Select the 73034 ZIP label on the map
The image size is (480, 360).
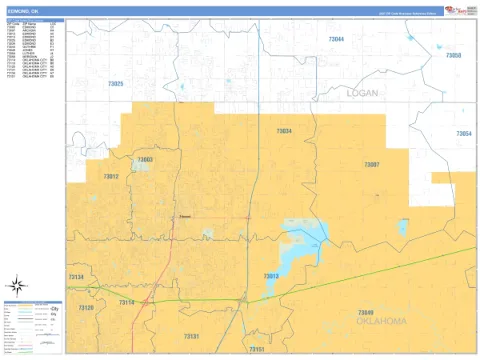tap(284, 131)
